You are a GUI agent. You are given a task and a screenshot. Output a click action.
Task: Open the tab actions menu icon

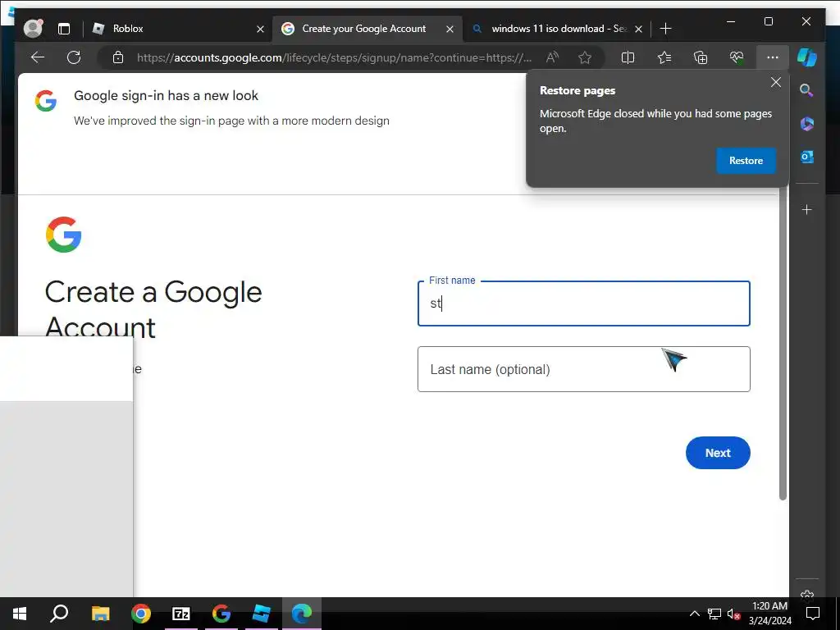click(x=64, y=29)
